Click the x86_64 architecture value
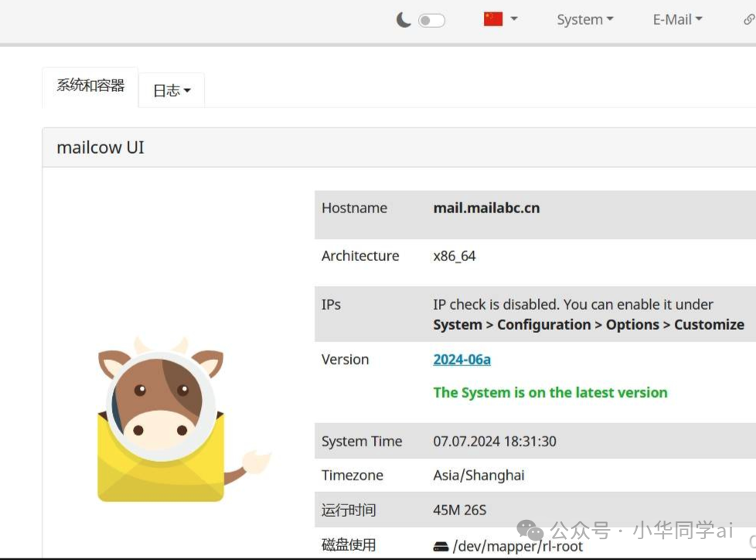The image size is (756, 560). [455, 256]
